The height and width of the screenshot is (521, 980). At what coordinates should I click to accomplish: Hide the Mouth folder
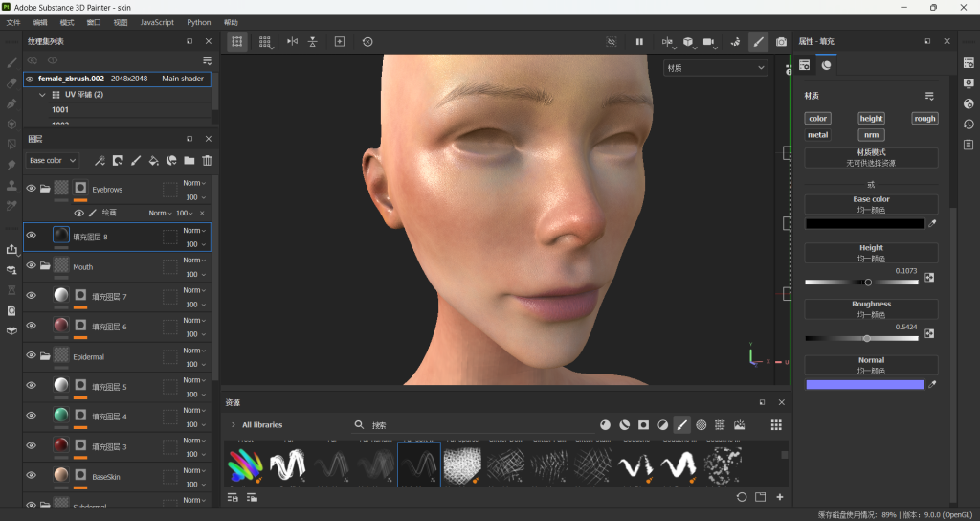point(31,265)
